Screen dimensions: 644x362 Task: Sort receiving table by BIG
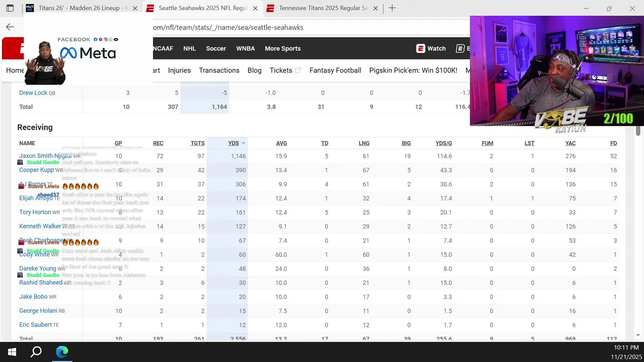tap(406, 143)
